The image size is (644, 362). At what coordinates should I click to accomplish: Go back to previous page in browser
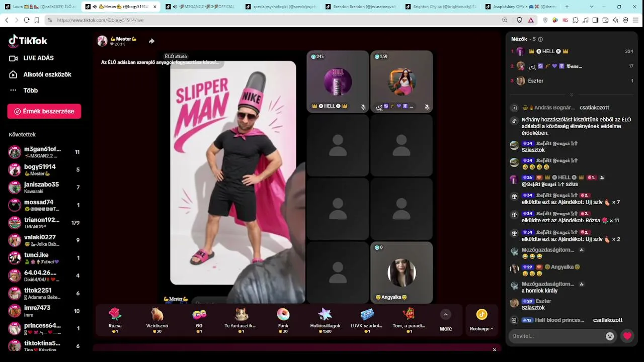pos(7,20)
